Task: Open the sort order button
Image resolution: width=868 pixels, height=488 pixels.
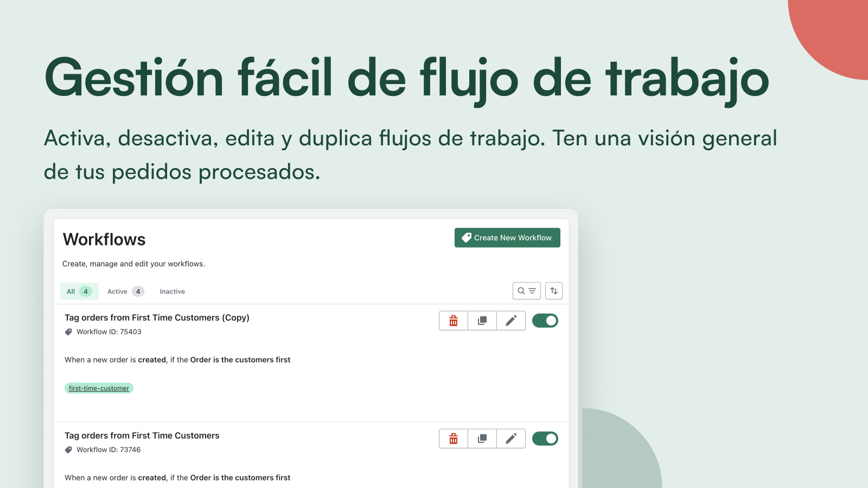Action: coord(554,291)
